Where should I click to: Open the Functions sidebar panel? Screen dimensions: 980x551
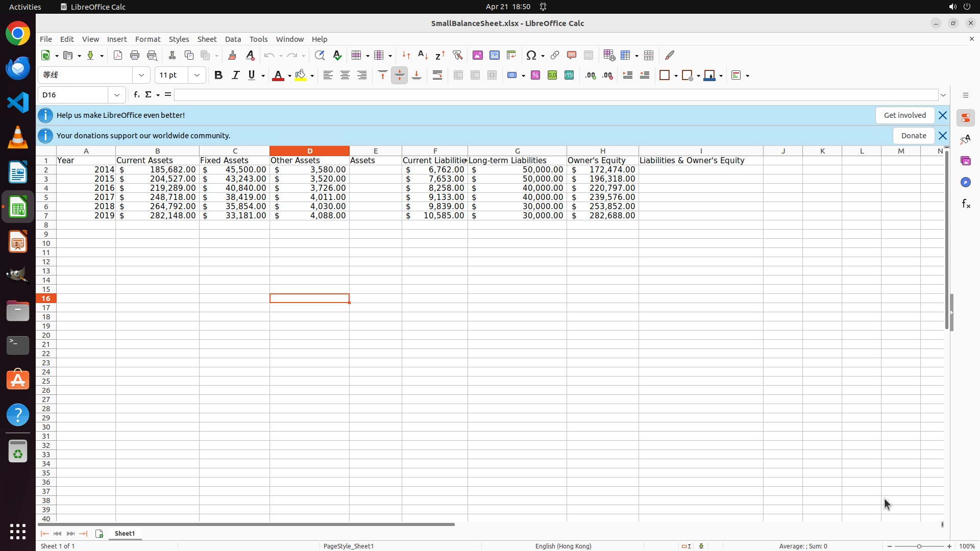click(x=966, y=204)
